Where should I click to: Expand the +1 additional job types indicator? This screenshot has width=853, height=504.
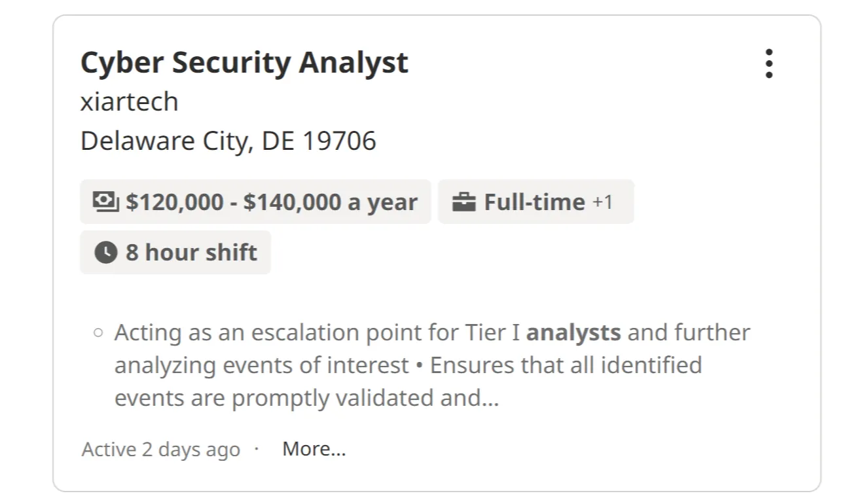[602, 202]
